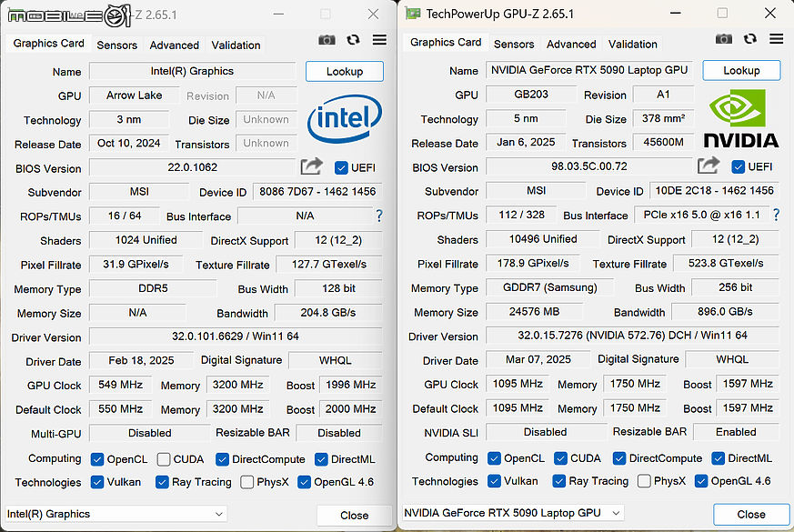Image resolution: width=794 pixels, height=532 pixels.
Task: Click NVIDIA Driver Version field 32.0.15.7276
Action: 632,336
